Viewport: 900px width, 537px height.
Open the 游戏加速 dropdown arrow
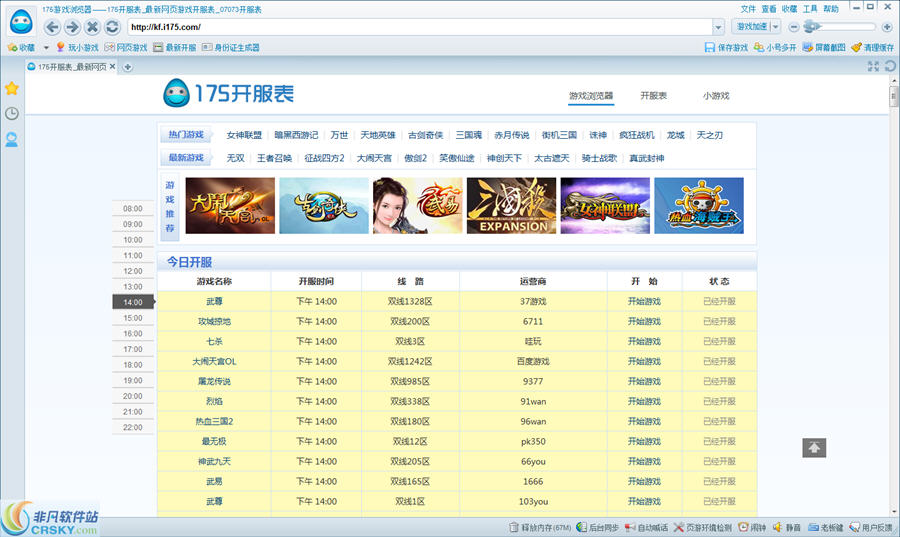point(774,27)
